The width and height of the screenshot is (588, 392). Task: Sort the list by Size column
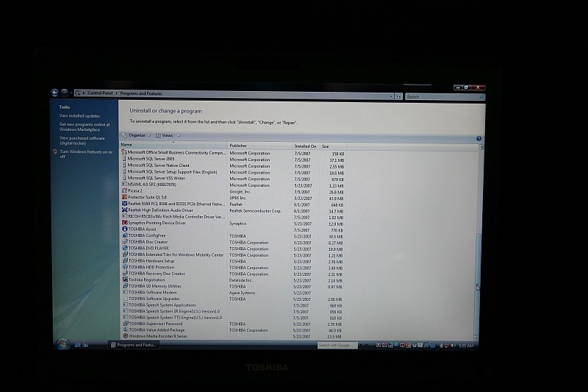point(333,146)
